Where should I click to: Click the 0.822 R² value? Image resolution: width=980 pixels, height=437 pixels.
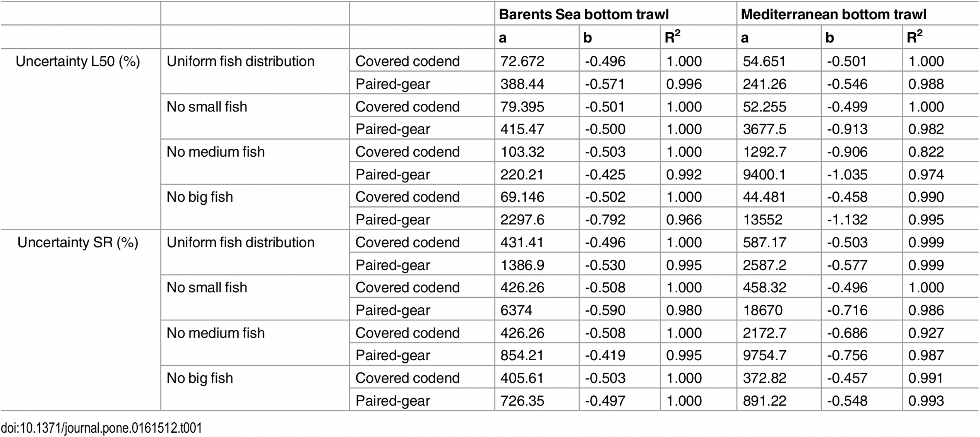926,152
